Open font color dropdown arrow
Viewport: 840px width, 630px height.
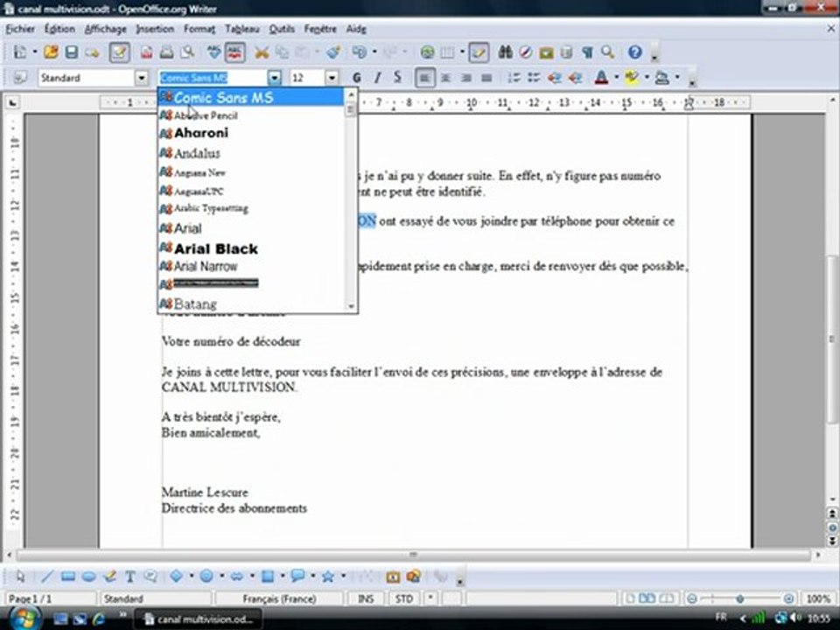616,78
